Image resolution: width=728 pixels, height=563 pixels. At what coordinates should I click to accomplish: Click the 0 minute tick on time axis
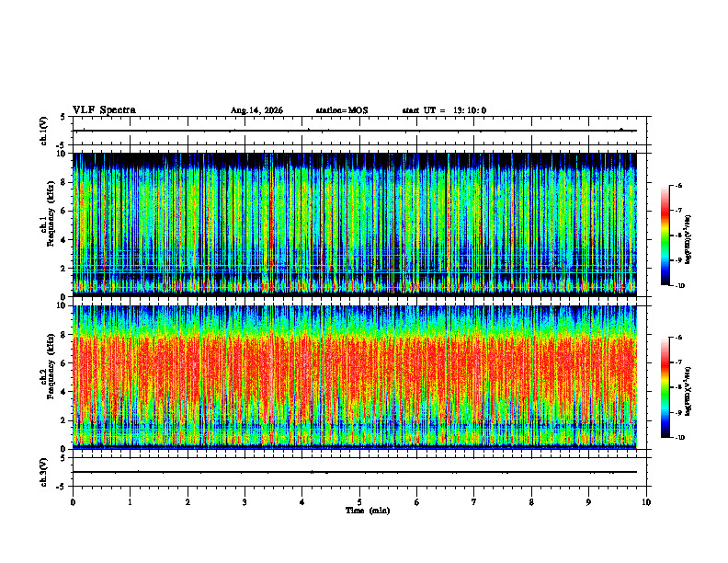(x=73, y=502)
